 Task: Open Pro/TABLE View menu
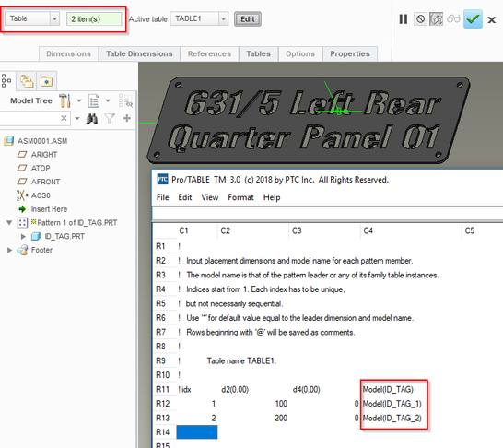pos(210,197)
